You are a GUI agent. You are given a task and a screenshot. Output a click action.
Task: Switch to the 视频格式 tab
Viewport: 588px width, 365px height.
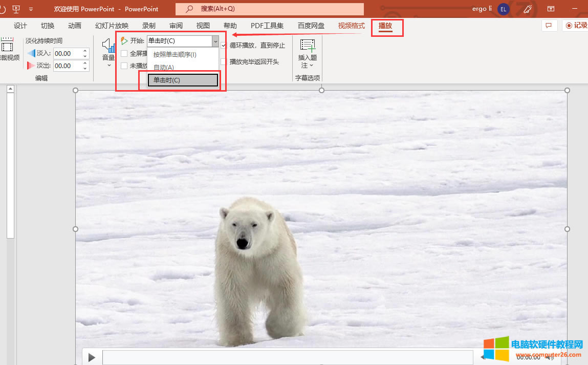pos(352,26)
